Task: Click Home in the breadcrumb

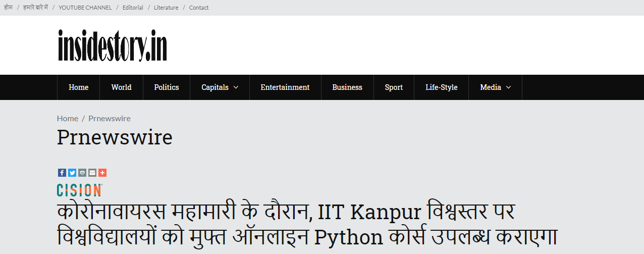Action: tap(68, 118)
